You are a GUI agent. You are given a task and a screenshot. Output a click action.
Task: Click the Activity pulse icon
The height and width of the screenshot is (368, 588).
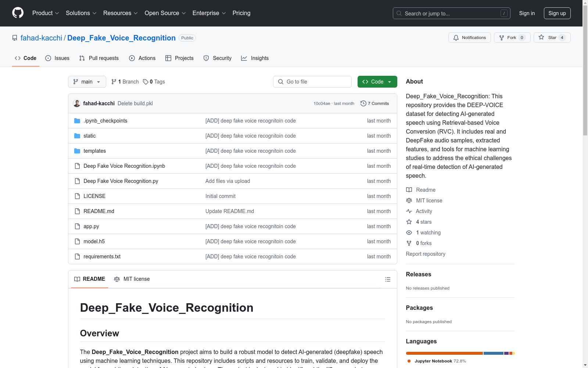click(409, 211)
